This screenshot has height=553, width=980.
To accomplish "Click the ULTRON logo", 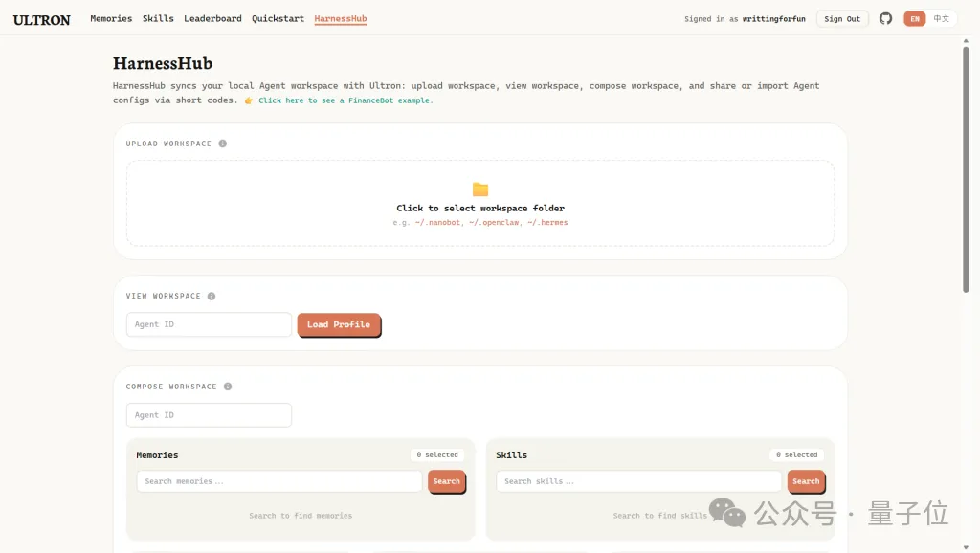I will [42, 19].
